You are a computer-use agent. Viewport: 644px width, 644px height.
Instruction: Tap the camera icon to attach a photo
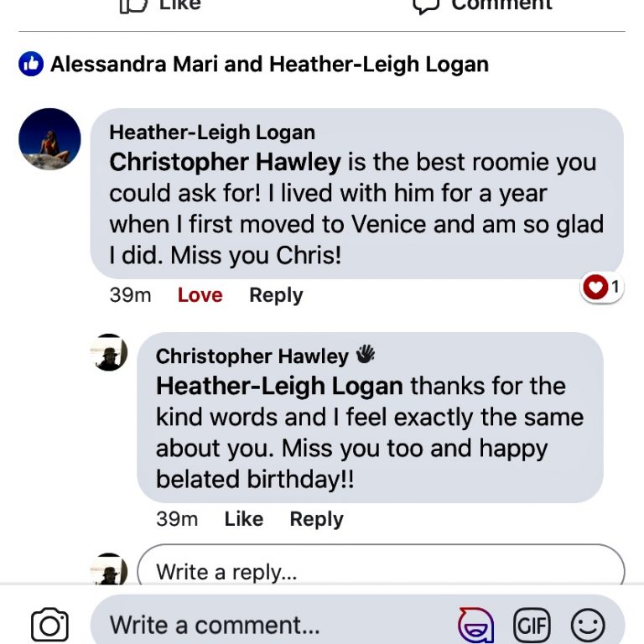pyautogui.click(x=49, y=625)
